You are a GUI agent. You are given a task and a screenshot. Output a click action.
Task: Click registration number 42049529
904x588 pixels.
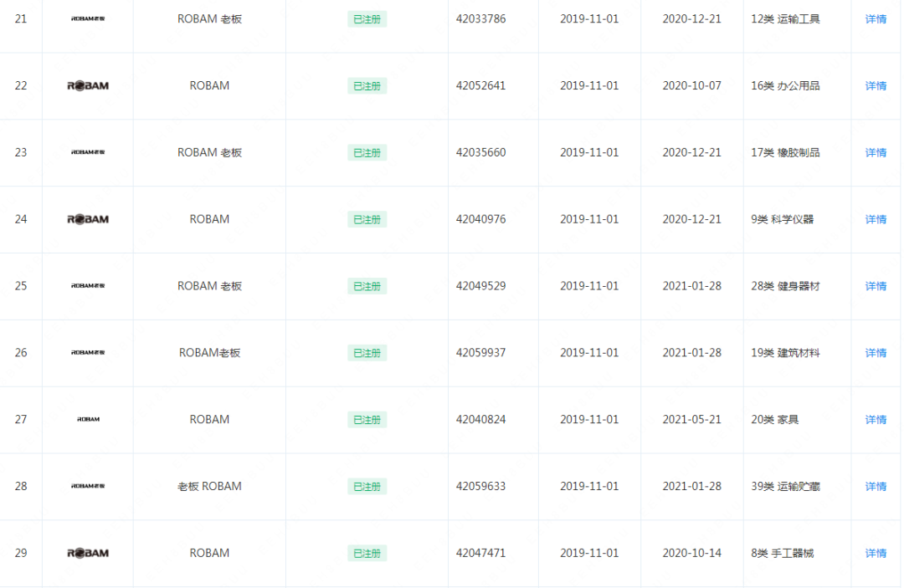(x=480, y=286)
